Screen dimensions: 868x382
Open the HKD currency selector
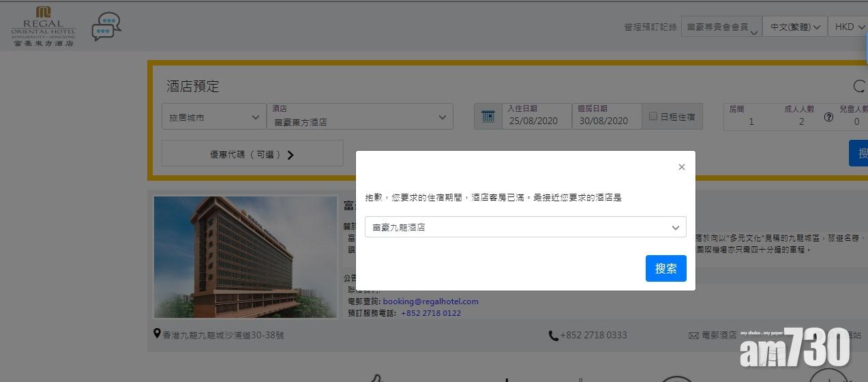pyautogui.click(x=848, y=27)
